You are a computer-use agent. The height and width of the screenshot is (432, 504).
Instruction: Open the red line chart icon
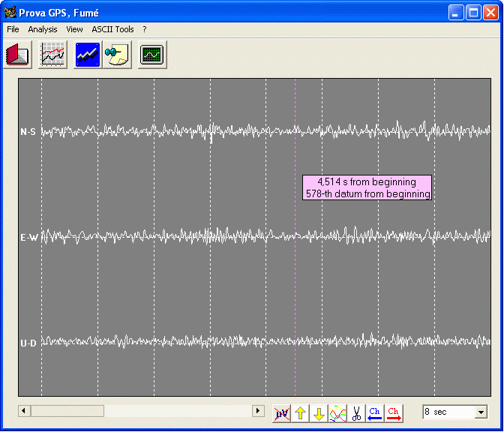tap(52, 55)
